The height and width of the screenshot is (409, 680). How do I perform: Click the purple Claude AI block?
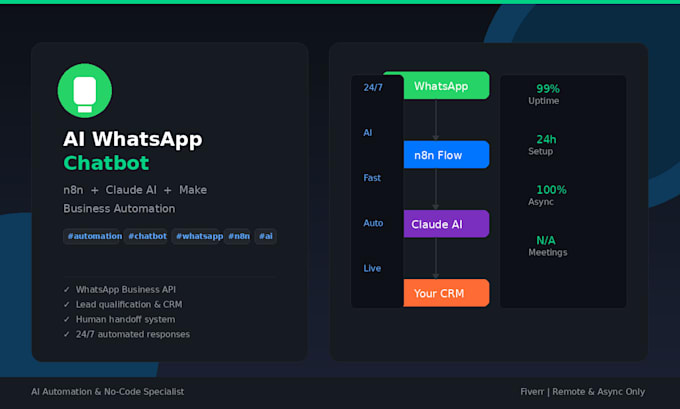(447, 224)
